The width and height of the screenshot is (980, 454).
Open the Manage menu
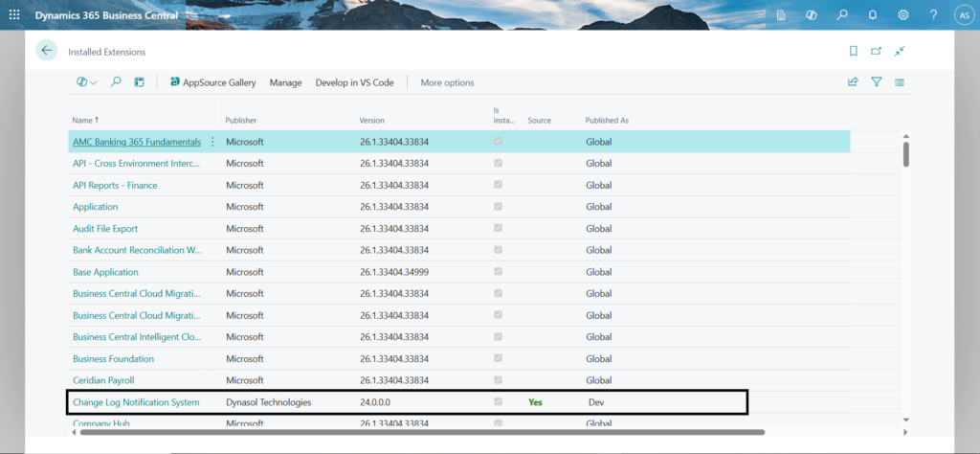[x=285, y=82]
